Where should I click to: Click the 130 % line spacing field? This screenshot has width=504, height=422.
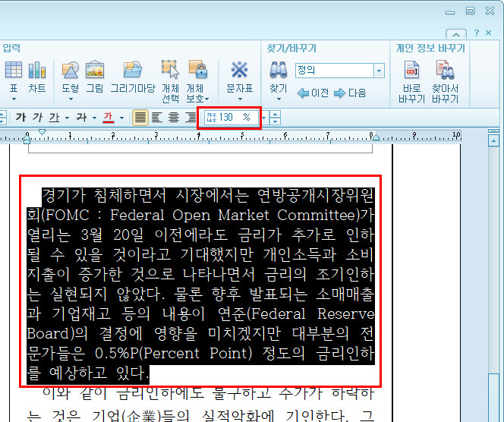click(232, 118)
